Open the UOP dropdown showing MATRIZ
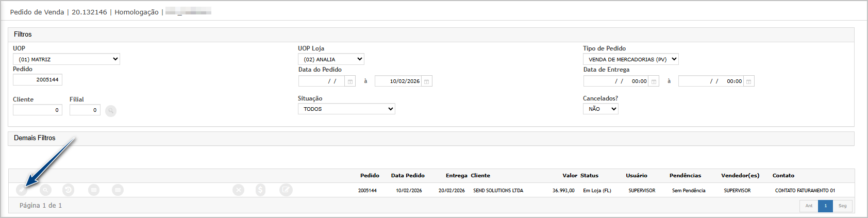Screen dimensions: 868x218 66,59
